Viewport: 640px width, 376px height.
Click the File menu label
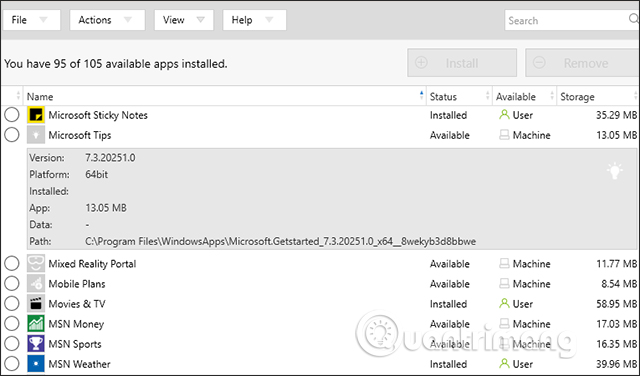[19, 20]
